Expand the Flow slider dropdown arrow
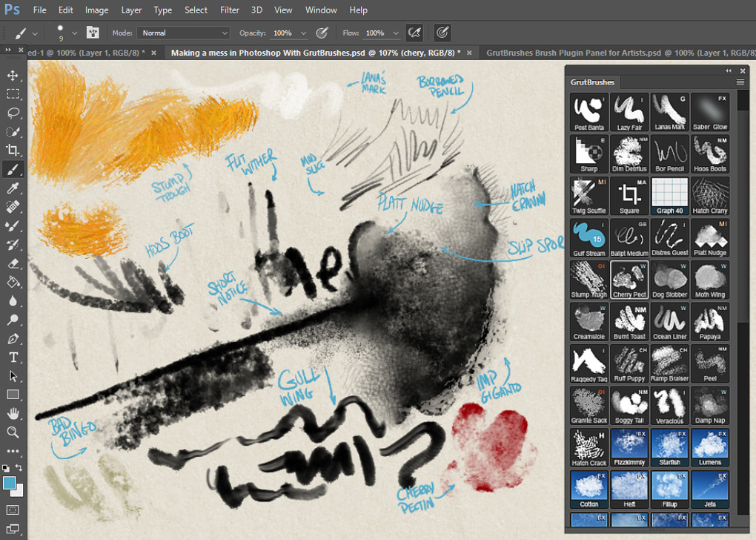Screen dimensions: 756x540 tap(396, 33)
